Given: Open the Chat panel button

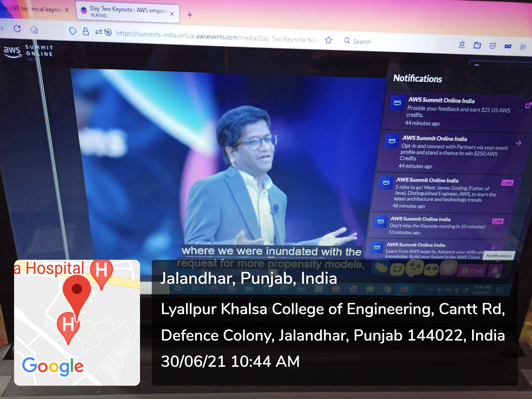Looking at the screenshot, I should pyautogui.click(x=472, y=271).
